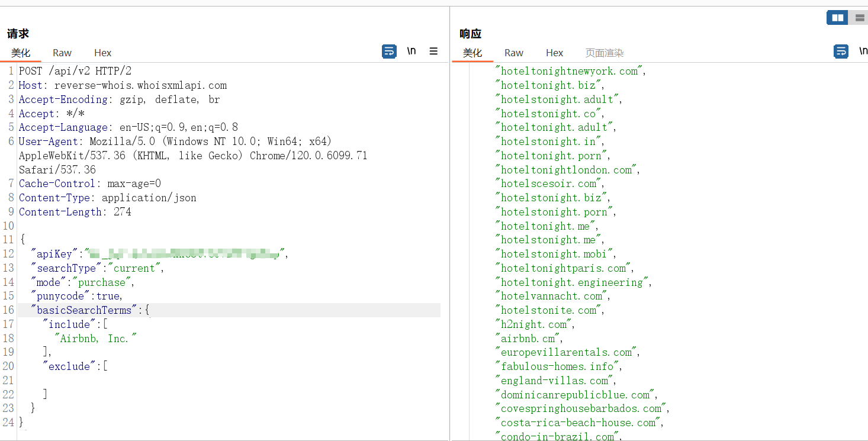This screenshot has width=868, height=441.
Task: Click the "Airbnb, Inc." value
Action: tap(95, 339)
